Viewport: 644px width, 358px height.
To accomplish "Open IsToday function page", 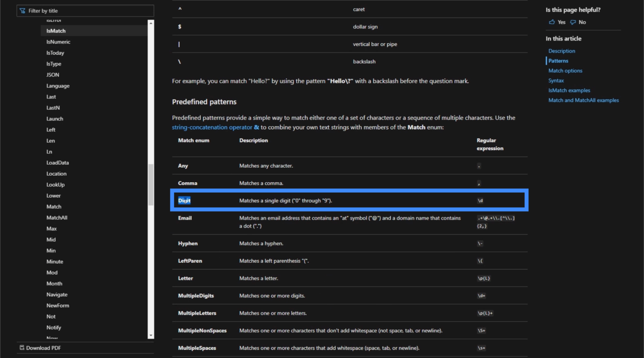I will [x=55, y=53].
